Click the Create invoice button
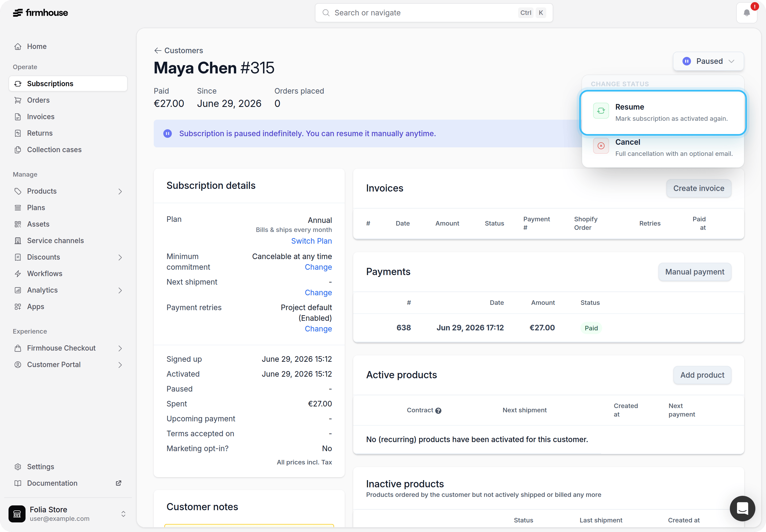 tap(699, 188)
